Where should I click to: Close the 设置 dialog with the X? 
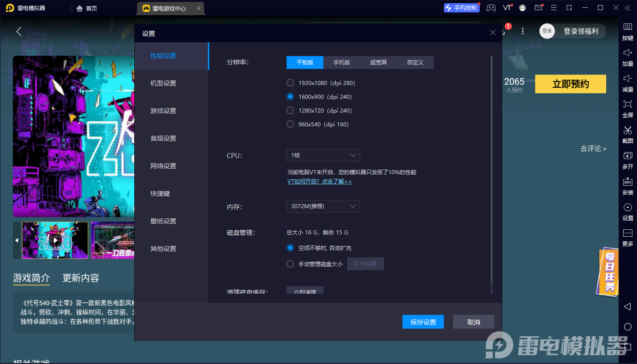click(x=493, y=33)
